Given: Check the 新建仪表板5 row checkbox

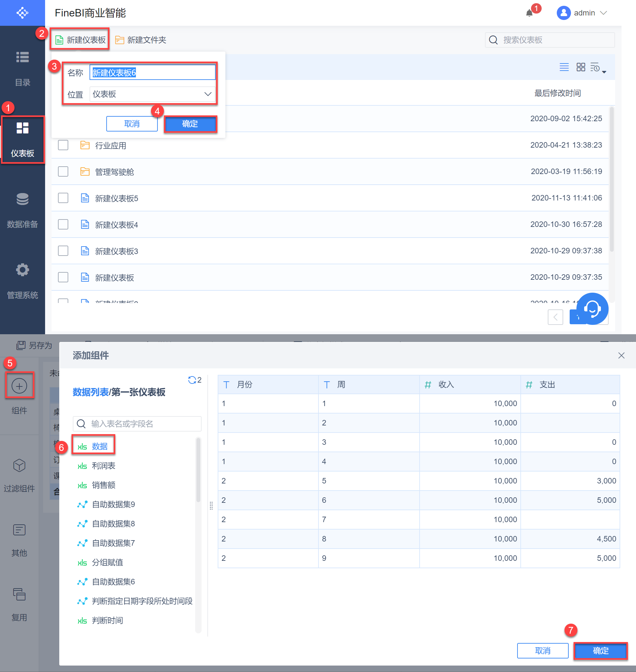Looking at the screenshot, I should (x=63, y=198).
